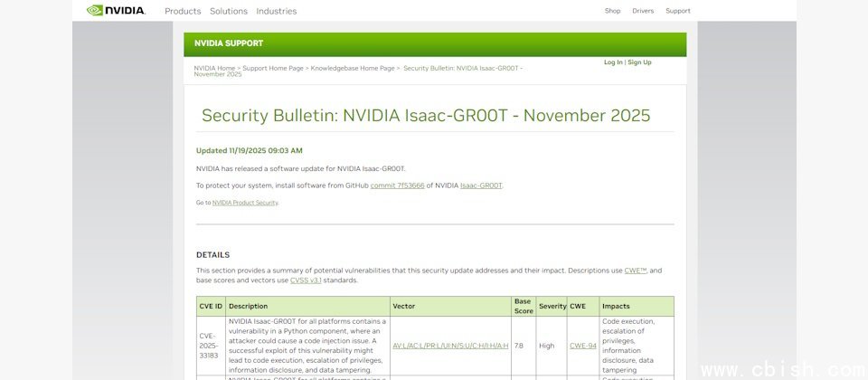The height and width of the screenshot is (380, 868).
Task: Open the Drivers page from top bar
Action: 643,11
